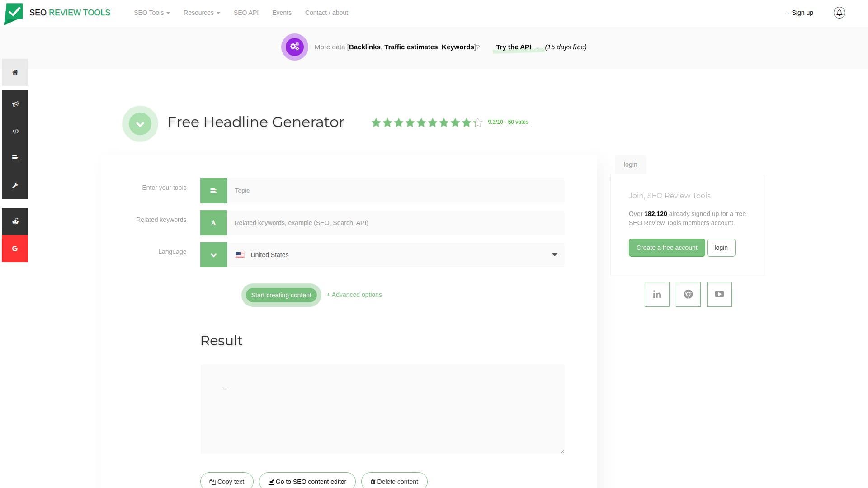Open the Chrome extension icon
The image size is (868, 488).
[688, 295]
